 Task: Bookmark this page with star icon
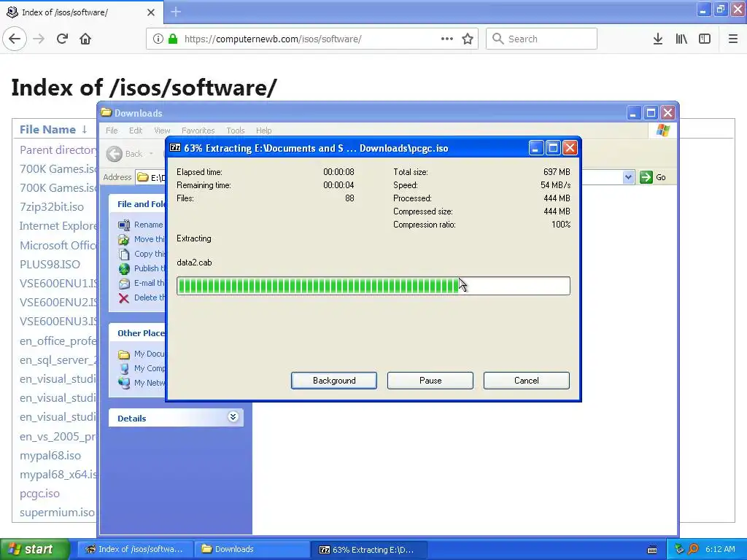(468, 39)
